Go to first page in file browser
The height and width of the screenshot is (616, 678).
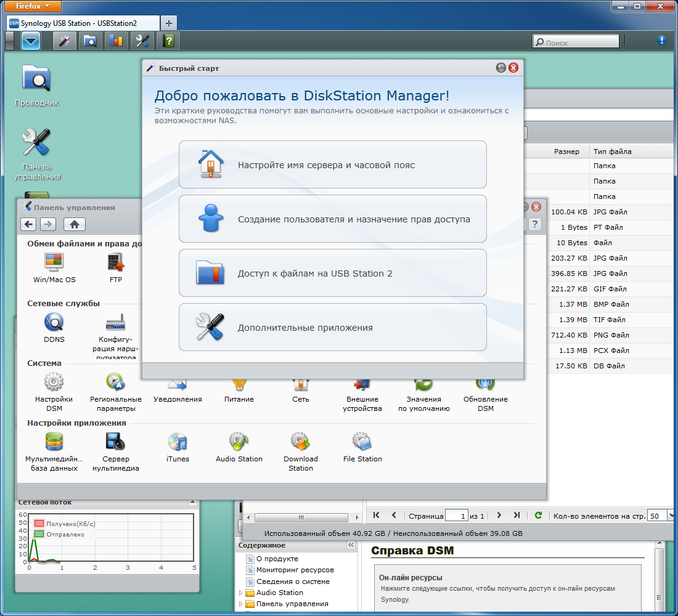pos(376,515)
